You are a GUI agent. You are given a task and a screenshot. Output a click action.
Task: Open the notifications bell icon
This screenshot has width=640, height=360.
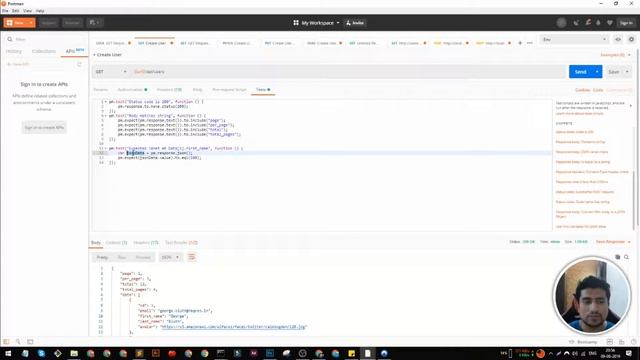(x=598, y=23)
